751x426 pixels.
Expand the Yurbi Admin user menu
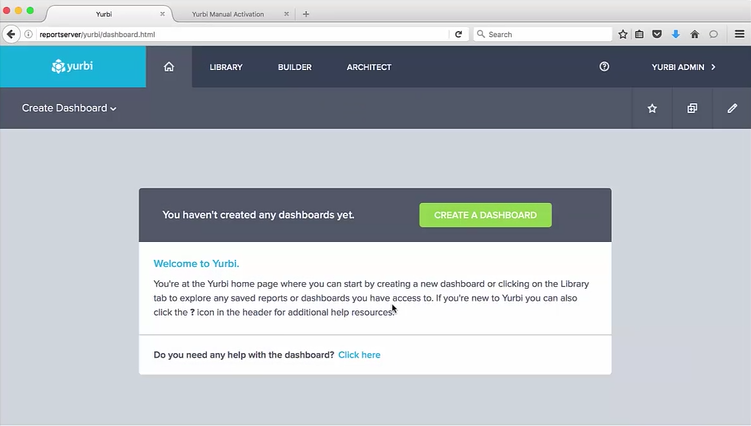pos(683,67)
